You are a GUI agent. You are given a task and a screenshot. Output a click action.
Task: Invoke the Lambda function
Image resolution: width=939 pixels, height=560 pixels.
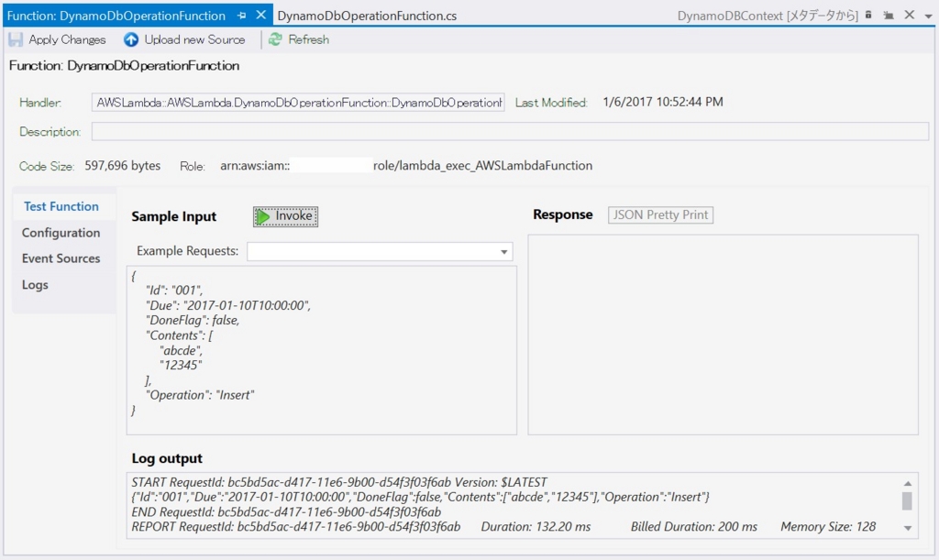(286, 216)
